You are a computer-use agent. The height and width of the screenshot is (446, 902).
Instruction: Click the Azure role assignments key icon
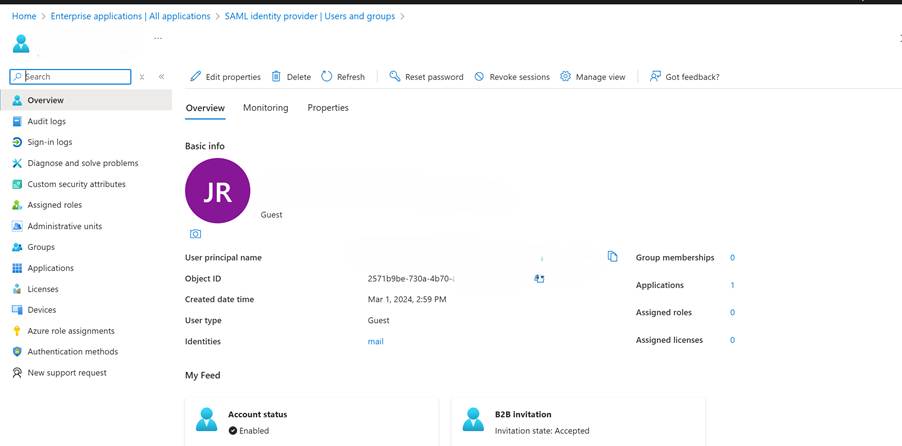17,331
